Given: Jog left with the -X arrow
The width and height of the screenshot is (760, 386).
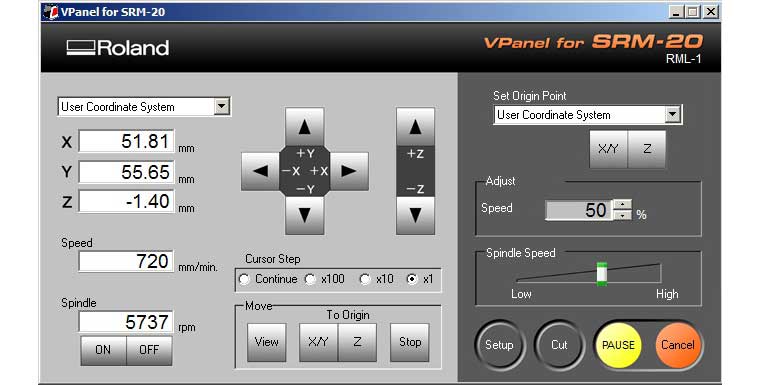Looking at the screenshot, I should click(260, 171).
